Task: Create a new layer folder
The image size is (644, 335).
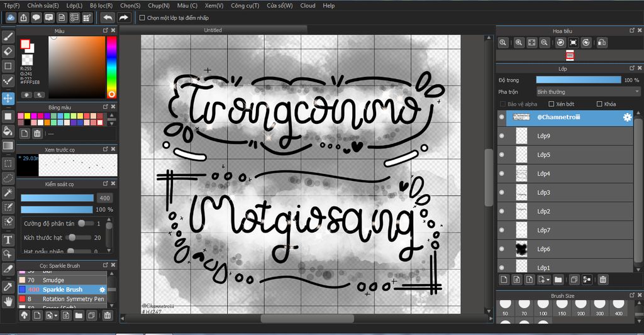Action: click(558, 280)
